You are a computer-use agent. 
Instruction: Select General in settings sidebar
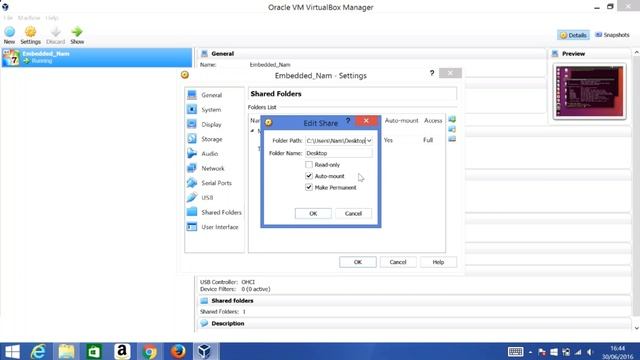211,95
